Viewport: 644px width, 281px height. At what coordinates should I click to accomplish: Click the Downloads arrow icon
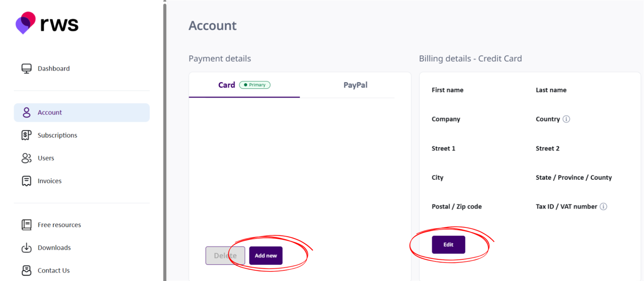point(26,248)
